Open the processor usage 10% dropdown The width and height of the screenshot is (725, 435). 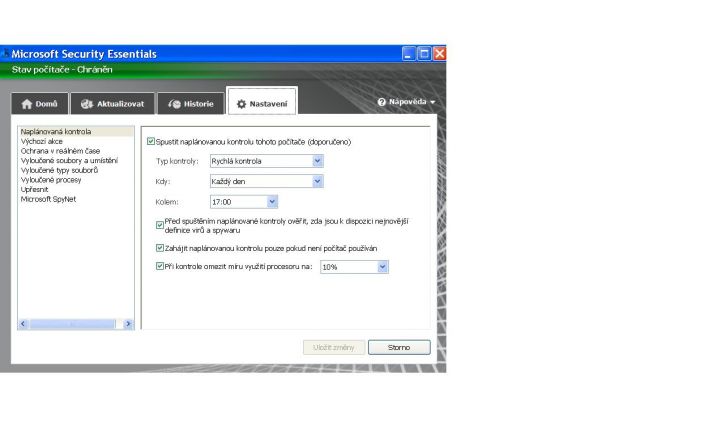[x=355, y=267]
